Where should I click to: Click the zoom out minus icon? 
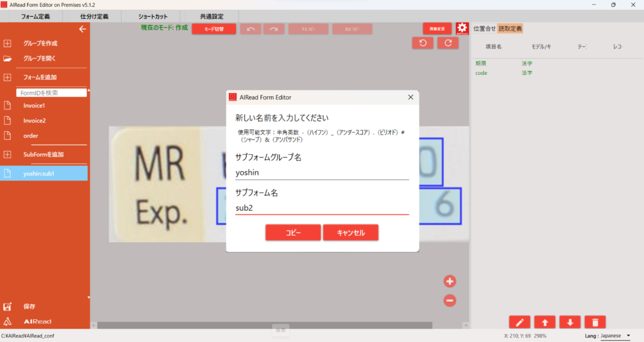pos(450,301)
